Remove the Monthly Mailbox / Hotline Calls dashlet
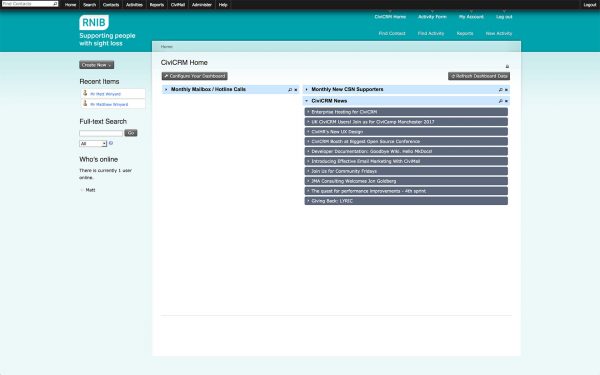Image resolution: width=600 pixels, height=375 pixels. pyautogui.click(x=296, y=90)
